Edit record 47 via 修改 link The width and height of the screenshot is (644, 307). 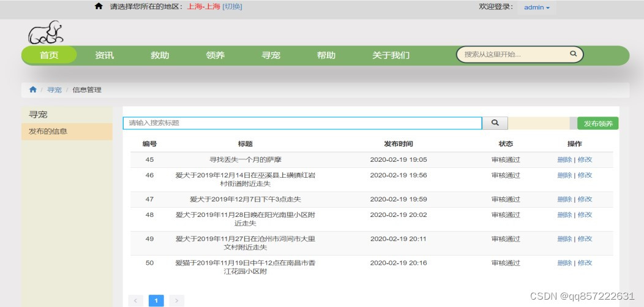click(x=585, y=199)
